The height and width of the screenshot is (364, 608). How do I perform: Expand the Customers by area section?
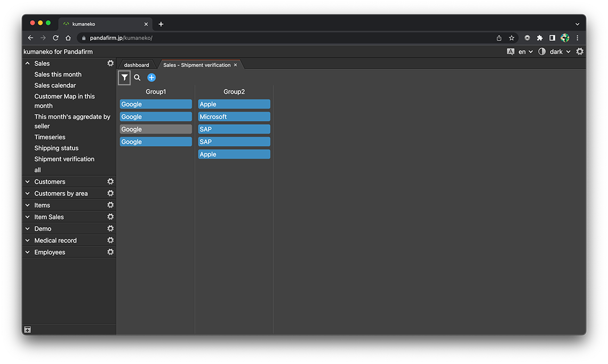click(28, 193)
